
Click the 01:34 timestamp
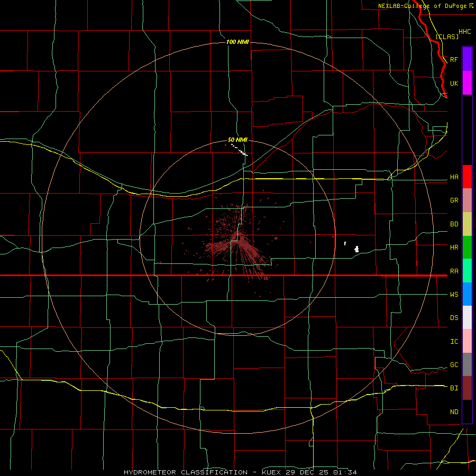344,472
